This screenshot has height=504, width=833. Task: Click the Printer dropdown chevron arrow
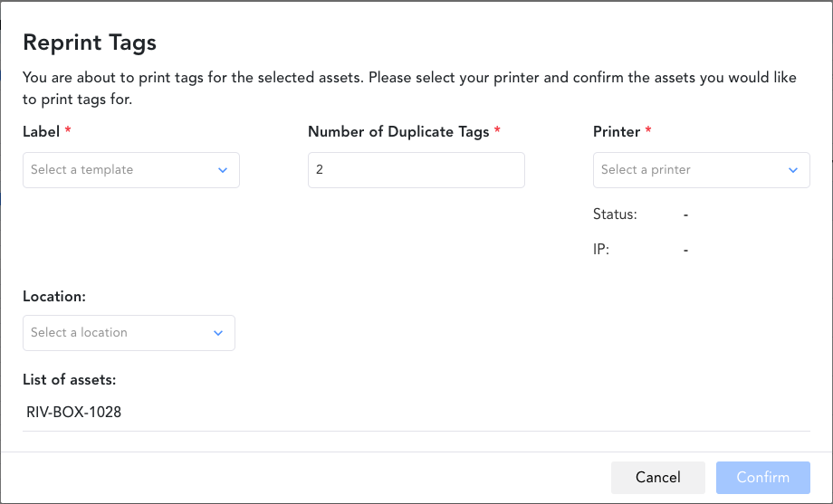(793, 170)
